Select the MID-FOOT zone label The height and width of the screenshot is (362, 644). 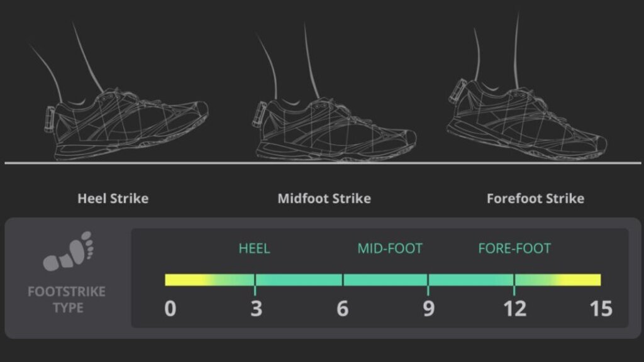coord(390,248)
